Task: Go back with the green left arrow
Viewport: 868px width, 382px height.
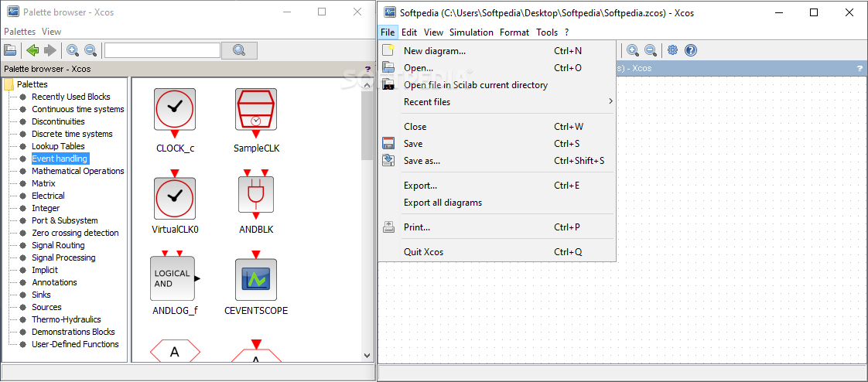Action: pos(32,50)
